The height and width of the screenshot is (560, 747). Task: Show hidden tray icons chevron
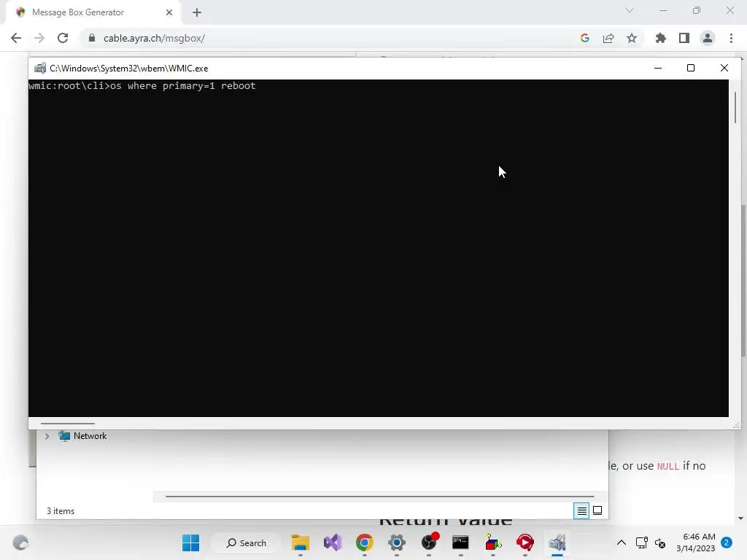(x=622, y=542)
